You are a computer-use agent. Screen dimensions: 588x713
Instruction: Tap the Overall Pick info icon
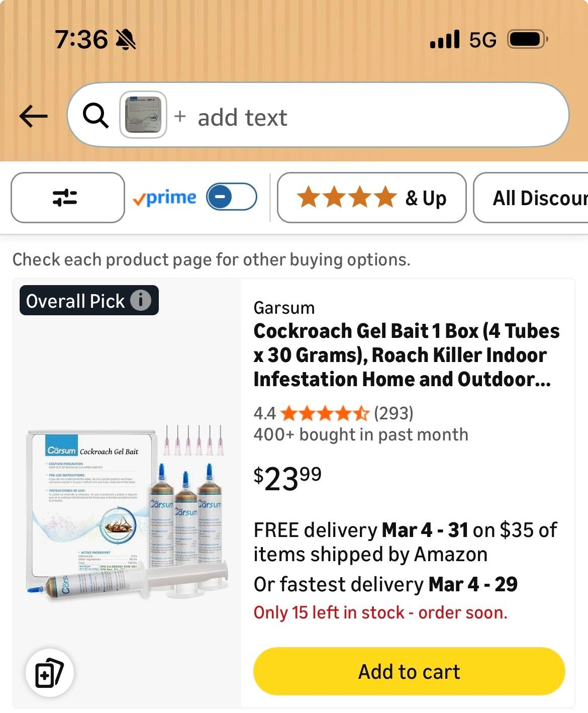click(x=141, y=300)
